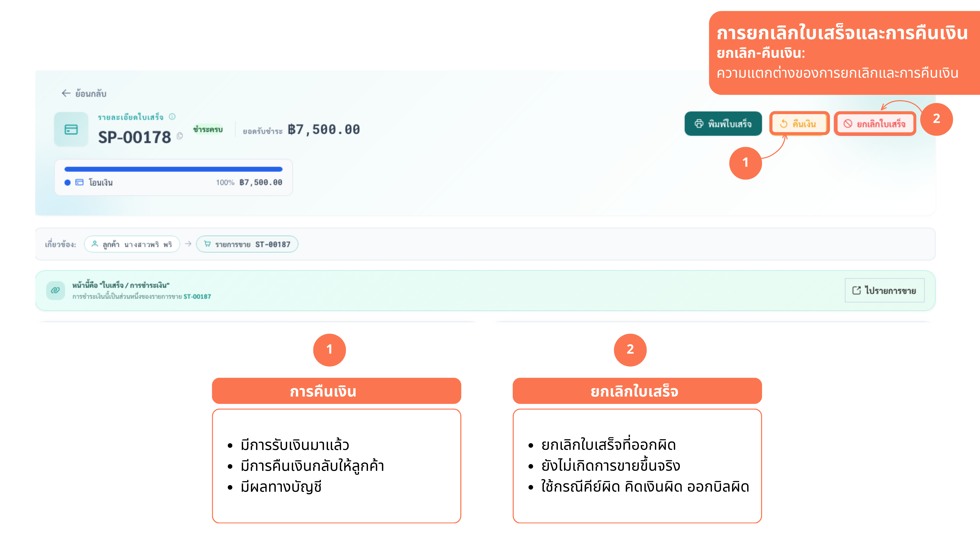Open the info icon next to รายละเอียดใบเสร็จ
Viewport: 980px width, 551px height.
(x=172, y=117)
